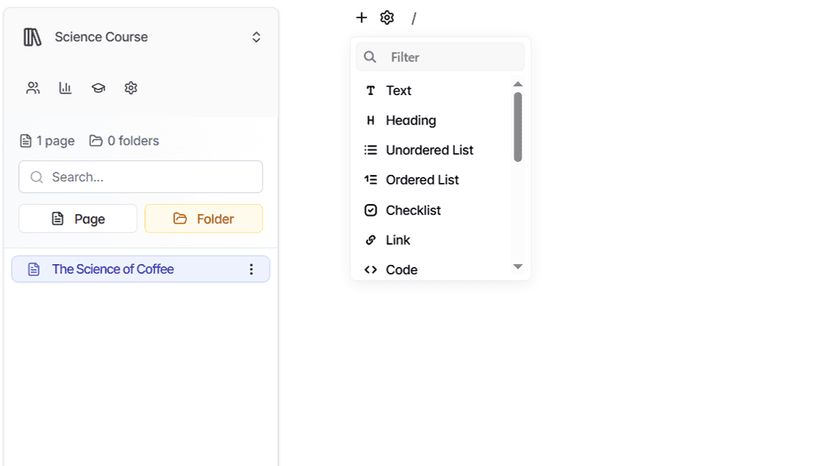Open three-dot menu for The Science of Coffee
The height and width of the screenshot is (466, 828).
pyautogui.click(x=251, y=269)
